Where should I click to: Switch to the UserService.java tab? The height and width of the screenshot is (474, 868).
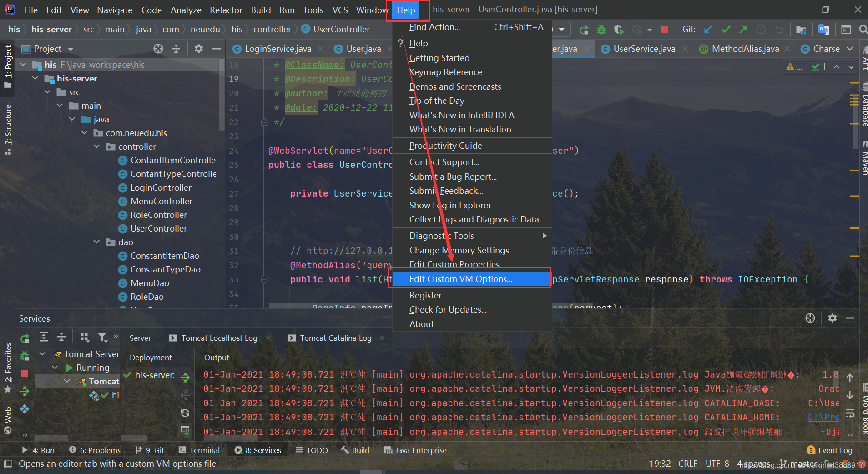[x=644, y=49]
